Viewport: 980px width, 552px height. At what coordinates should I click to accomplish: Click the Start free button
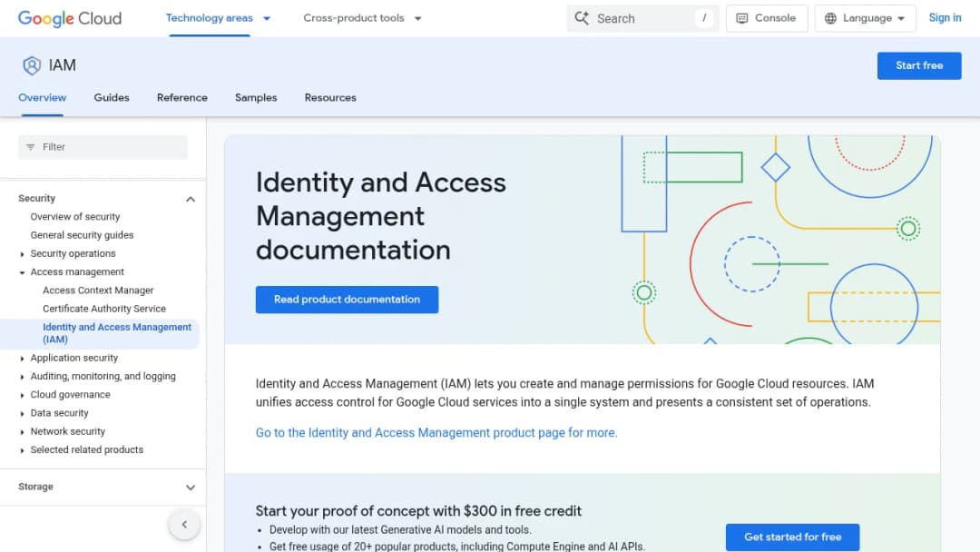click(x=918, y=65)
